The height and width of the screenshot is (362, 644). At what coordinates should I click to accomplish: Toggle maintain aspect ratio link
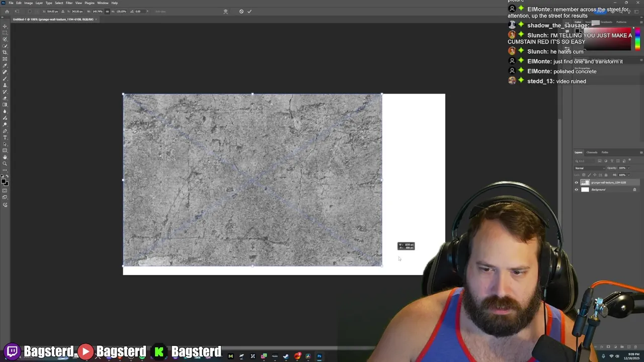pos(107,12)
